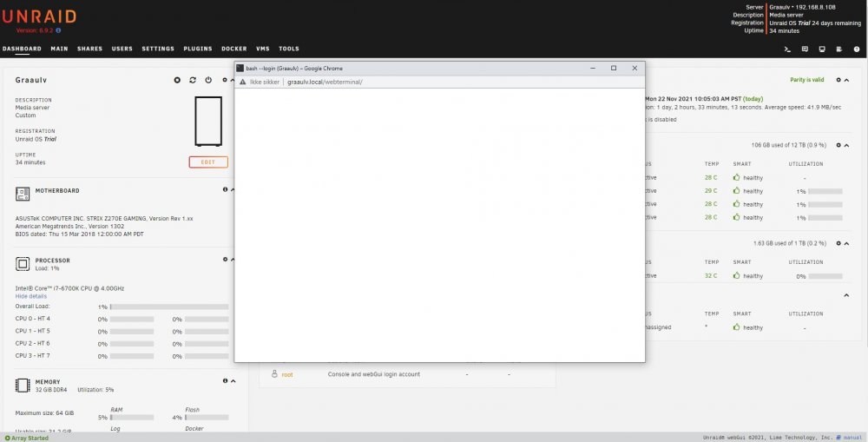
Task: Click the Motherboard board icon
Action: 23,194
